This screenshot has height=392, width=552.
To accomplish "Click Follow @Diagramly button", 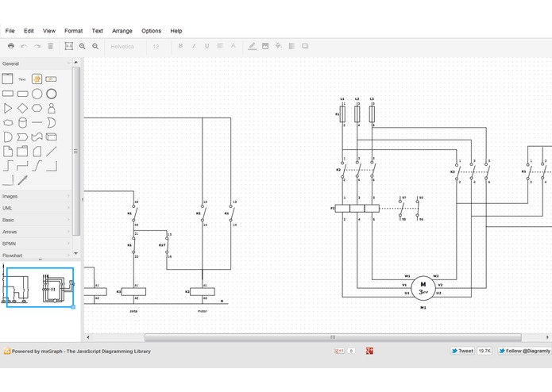I will pos(524,351).
